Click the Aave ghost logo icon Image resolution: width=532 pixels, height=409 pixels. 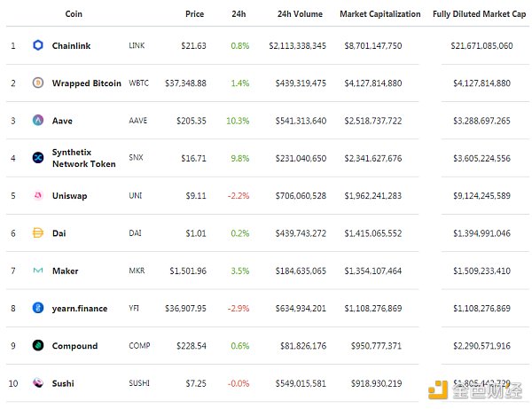pos(38,121)
